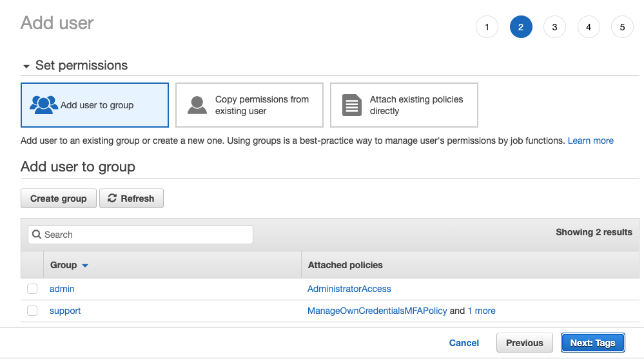
Task: Click the group icon on Add user to group
Action: pos(44,104)
